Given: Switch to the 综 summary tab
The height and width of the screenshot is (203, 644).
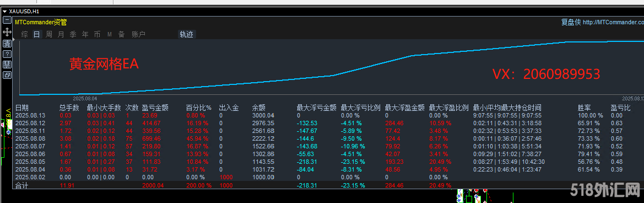Looking at the screenshot, I should click(25, 35).
